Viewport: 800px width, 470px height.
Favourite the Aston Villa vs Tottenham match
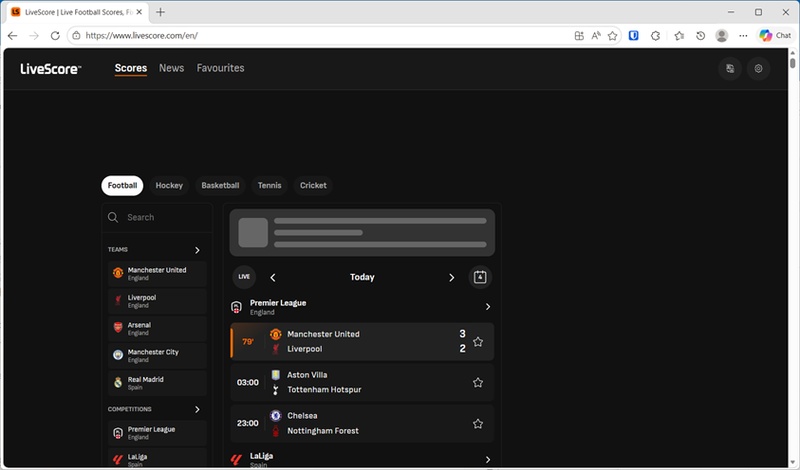pyautogui.click(x=478, y=383)
